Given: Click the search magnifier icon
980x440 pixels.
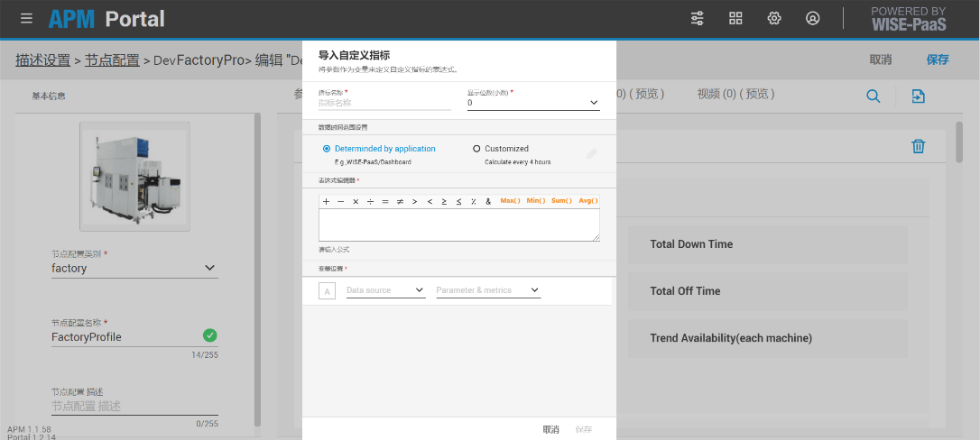Looking at the screenshot, I should [x=873, y=96].
